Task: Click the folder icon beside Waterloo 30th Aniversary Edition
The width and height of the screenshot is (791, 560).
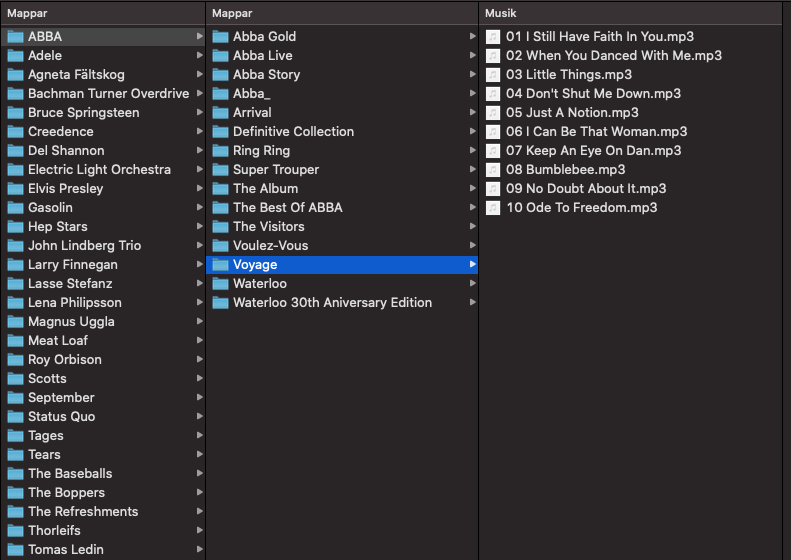Action: point(220,303)
